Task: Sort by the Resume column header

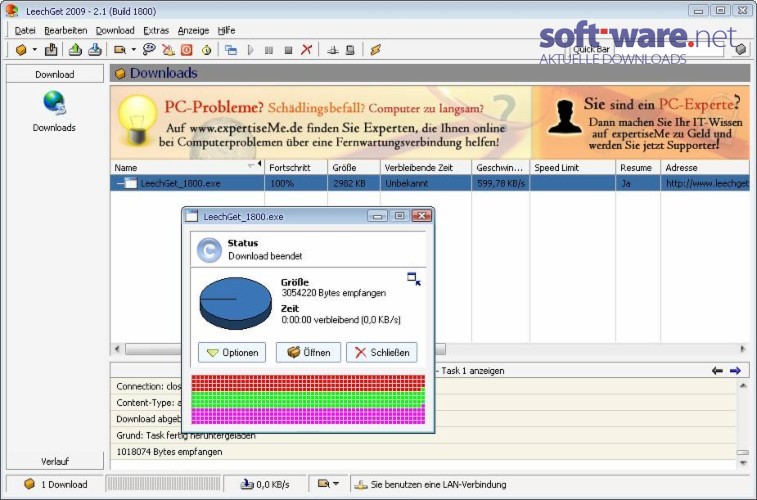Action: point(638,167)
